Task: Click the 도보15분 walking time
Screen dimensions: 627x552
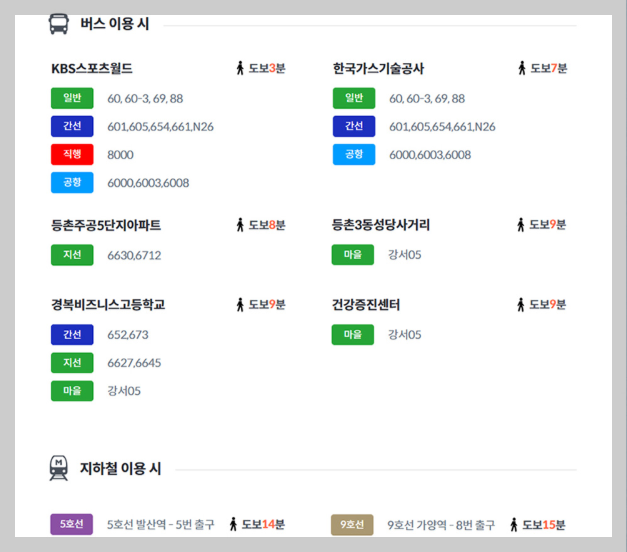Action: [544, 525]
